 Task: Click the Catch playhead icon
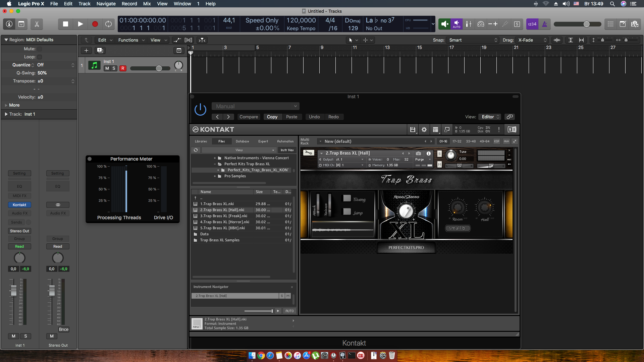click(202, 40)
